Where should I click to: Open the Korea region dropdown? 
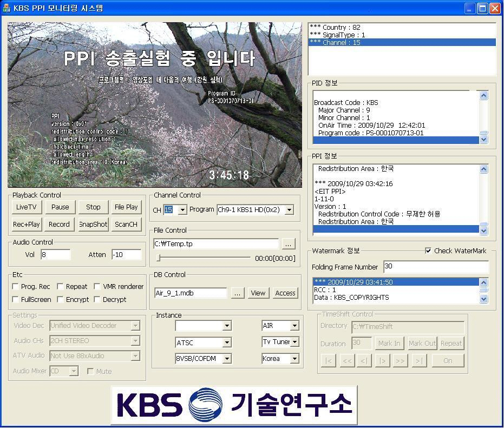click(x=294, y=359)
